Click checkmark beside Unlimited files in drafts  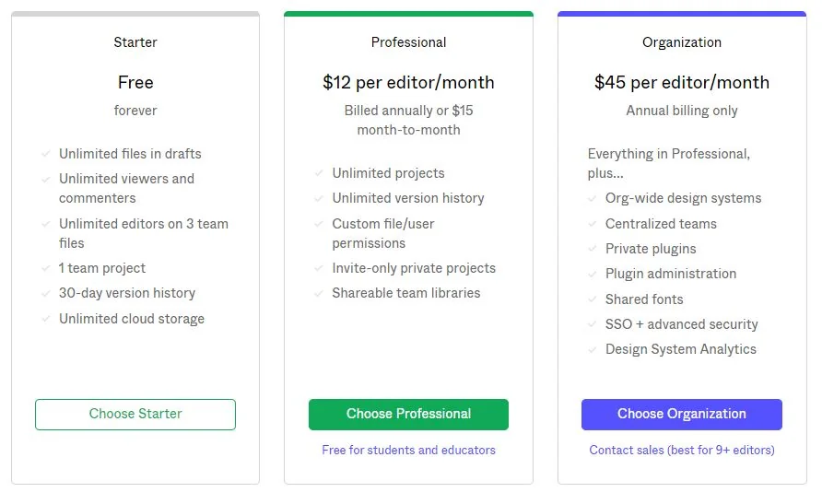pos(46,154)
